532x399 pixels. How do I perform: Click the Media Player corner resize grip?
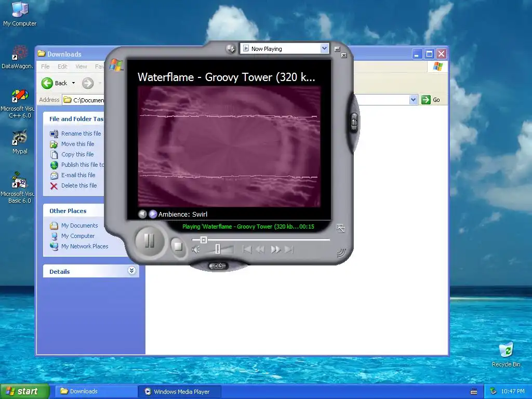click(x=341, y=252)
